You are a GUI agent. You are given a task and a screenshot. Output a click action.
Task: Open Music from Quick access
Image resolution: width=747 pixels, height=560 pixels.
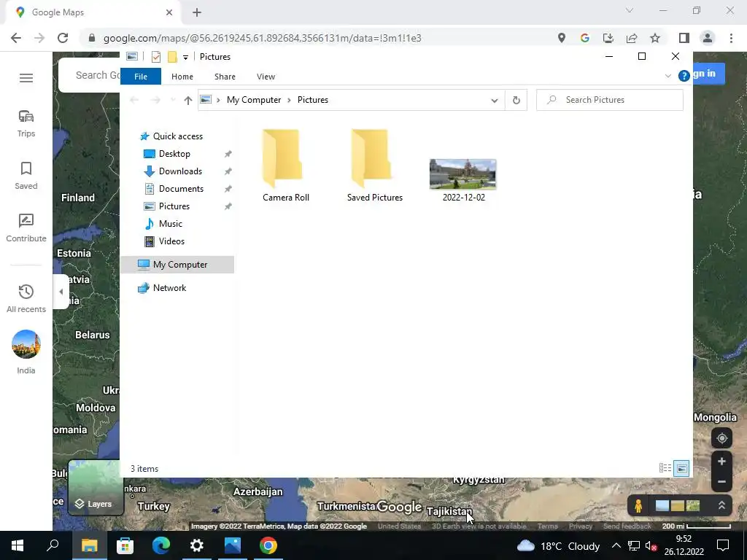(x=171, y=224)
